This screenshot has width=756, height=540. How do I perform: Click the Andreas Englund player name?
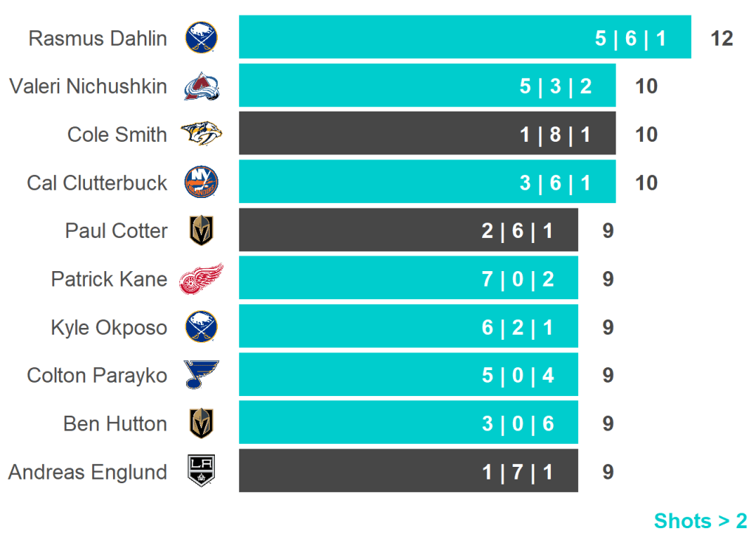[x=87, y=472]
